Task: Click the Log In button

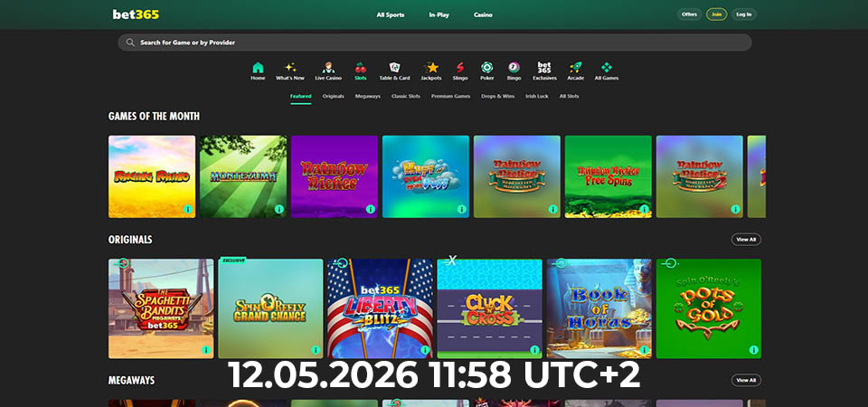Action: point(744,14)
